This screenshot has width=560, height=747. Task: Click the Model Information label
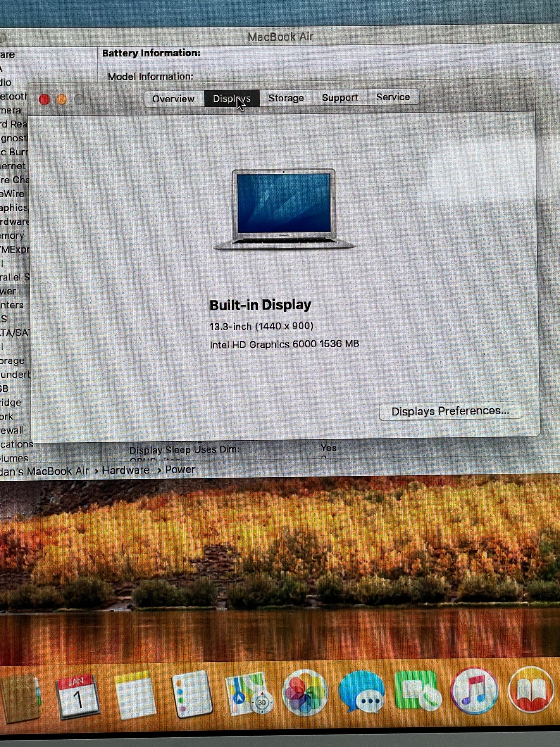pos(150,76)
